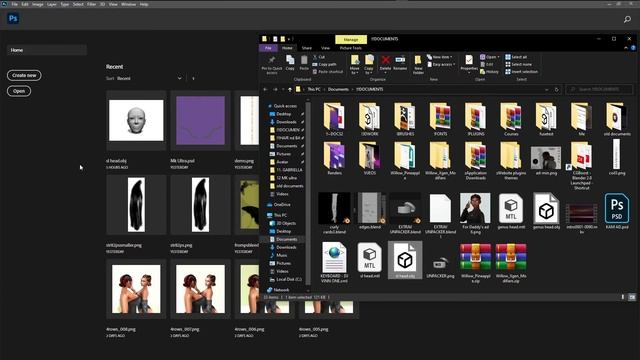Click Invert selection in ribbon
Screen dimensions: 640x360
pyautogui.click(x=521, y=72)
